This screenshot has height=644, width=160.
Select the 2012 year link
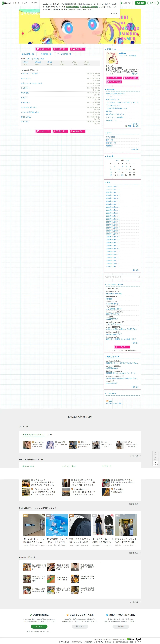[x=42, y=59]
